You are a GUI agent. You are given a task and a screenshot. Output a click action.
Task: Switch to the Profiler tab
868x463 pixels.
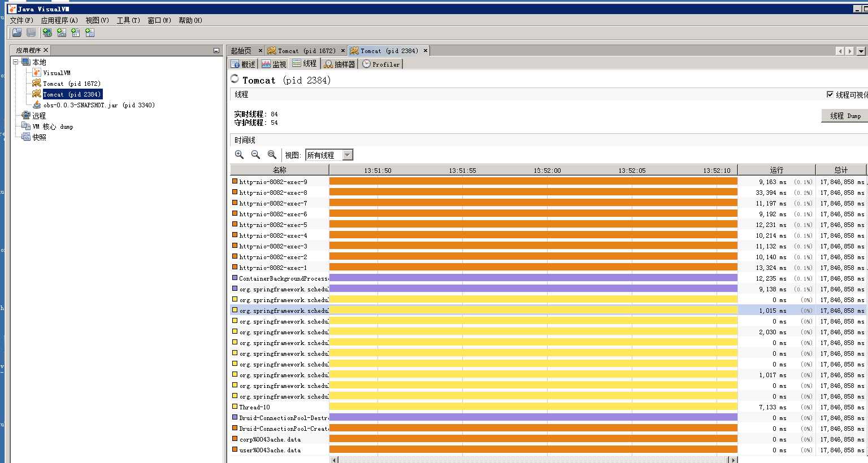click(381, 64)
